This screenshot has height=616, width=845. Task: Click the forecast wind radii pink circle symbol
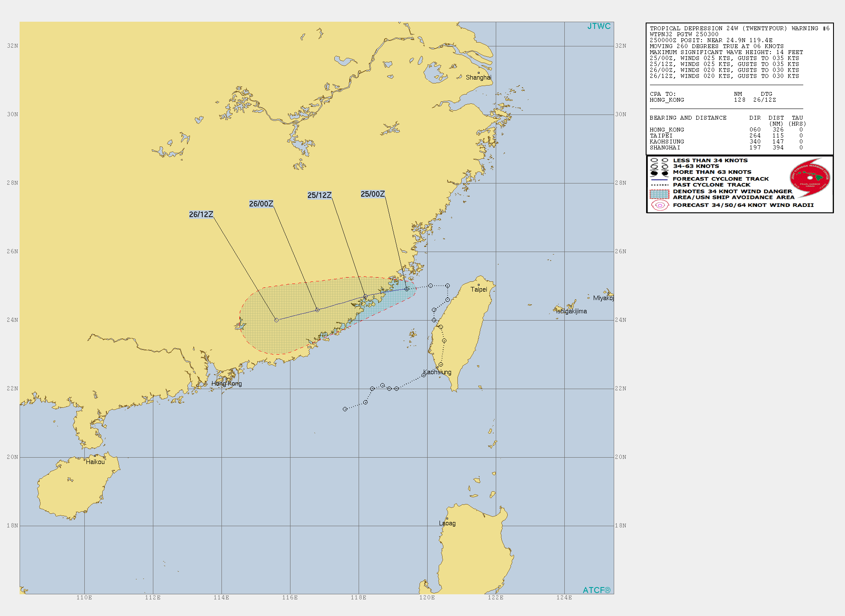[x=660, y=205]
